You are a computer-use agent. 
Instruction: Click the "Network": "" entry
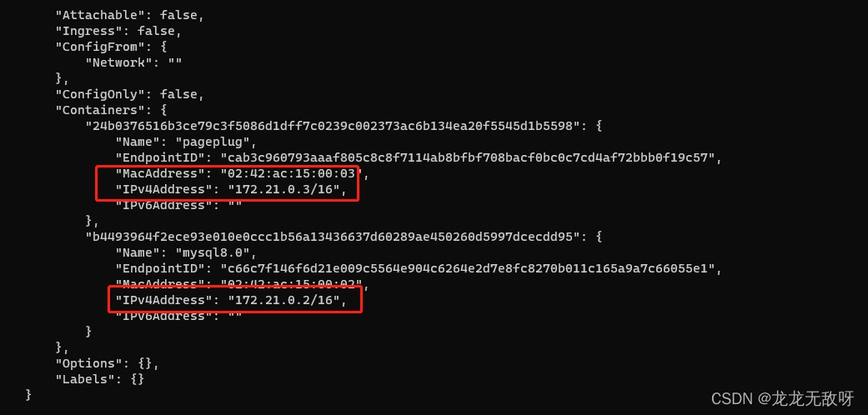pos(133,62)
